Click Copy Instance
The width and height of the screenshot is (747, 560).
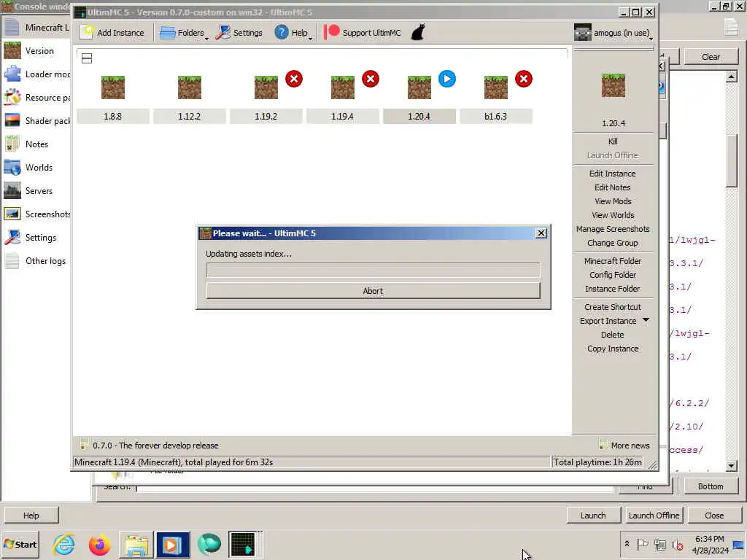point(613,349)
